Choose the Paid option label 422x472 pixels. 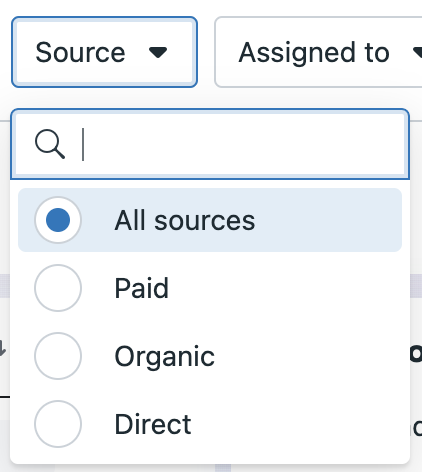pos(142,288)
